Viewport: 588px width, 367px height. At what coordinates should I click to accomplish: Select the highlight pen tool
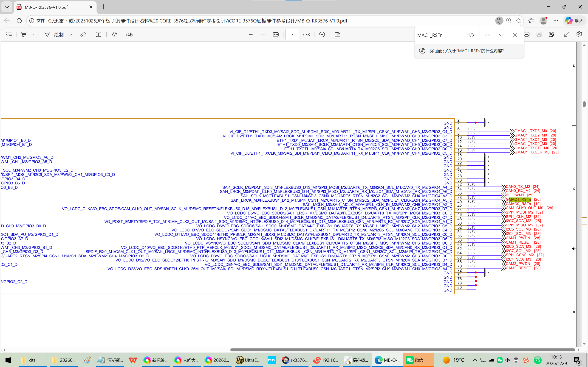click(24, 34)
